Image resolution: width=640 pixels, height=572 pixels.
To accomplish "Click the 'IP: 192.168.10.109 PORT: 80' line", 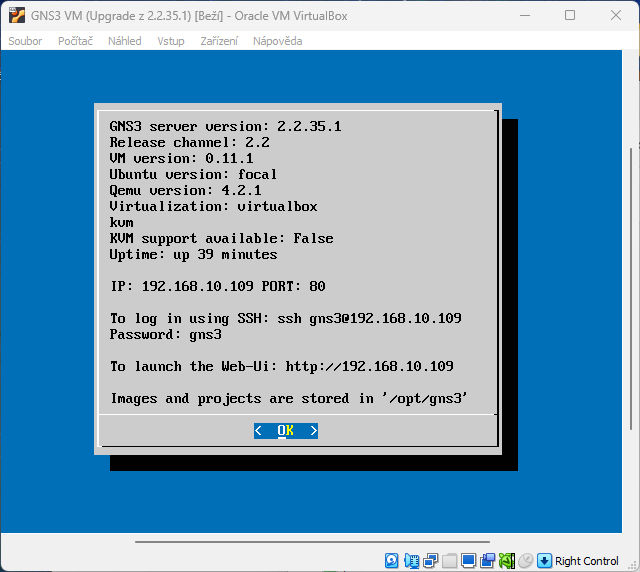I will tap(218, 287).
